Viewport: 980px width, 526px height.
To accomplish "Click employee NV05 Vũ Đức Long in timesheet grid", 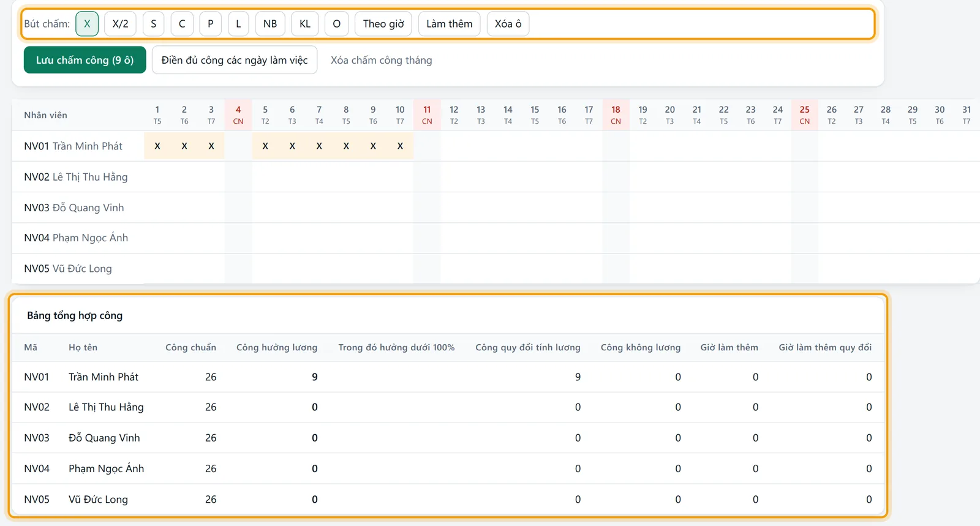I will coord(68,268).
